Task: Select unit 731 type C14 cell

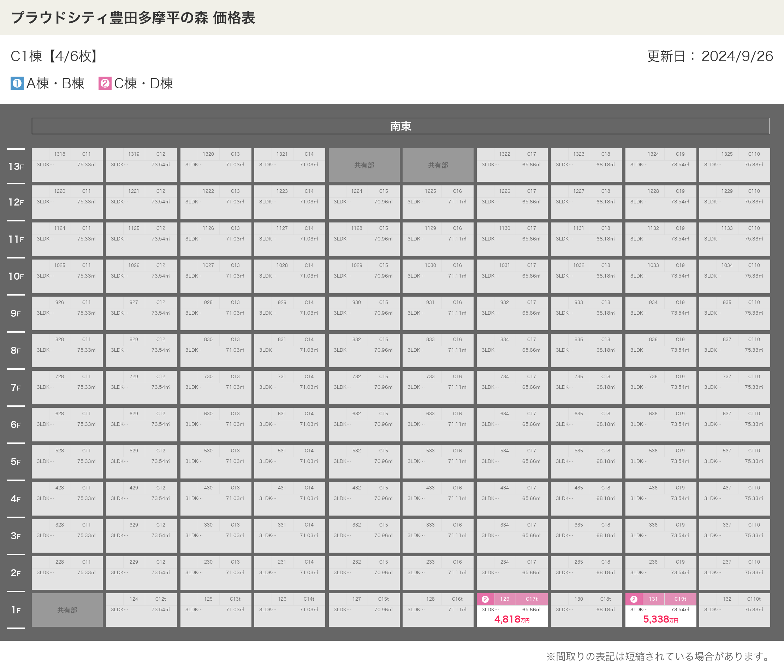Action: [x=290, y=387]
